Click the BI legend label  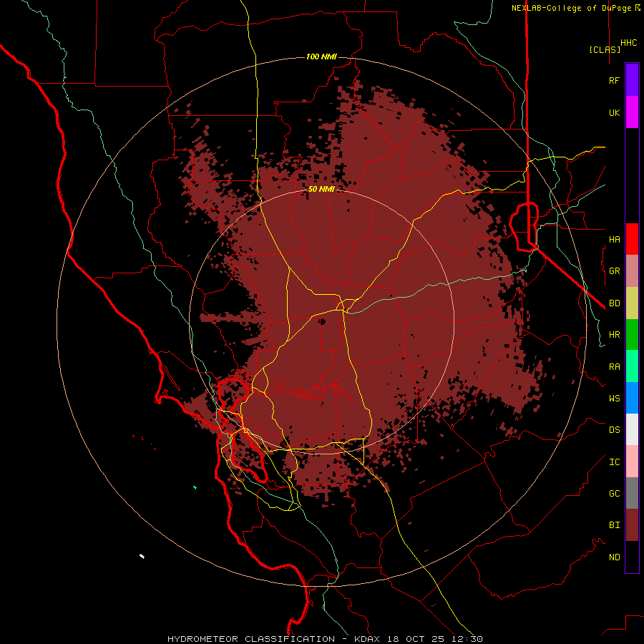click(x=615, y=525)
